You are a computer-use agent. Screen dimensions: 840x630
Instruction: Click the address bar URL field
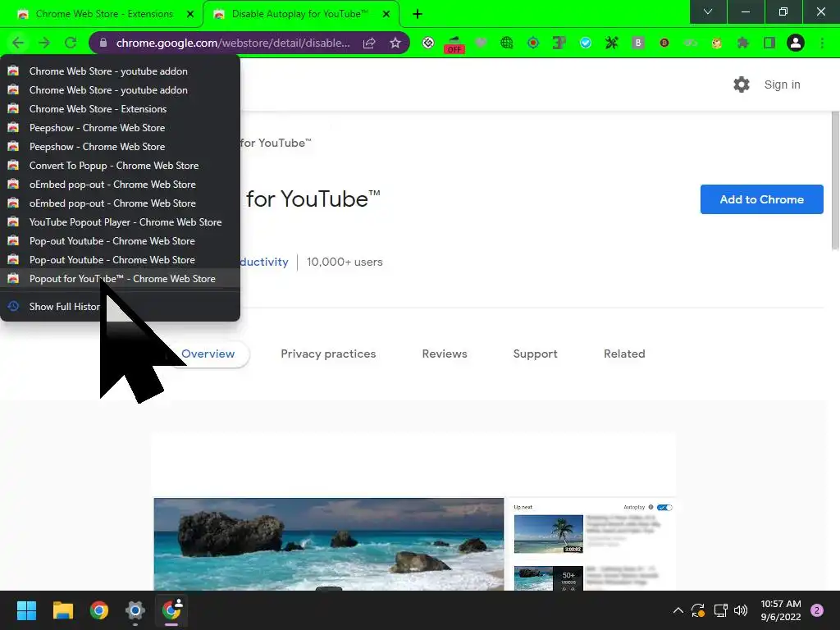point(233,43)
